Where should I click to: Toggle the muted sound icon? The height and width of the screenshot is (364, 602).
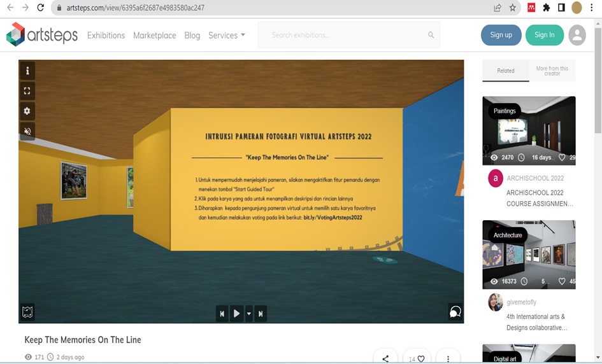tap(27, 131)
